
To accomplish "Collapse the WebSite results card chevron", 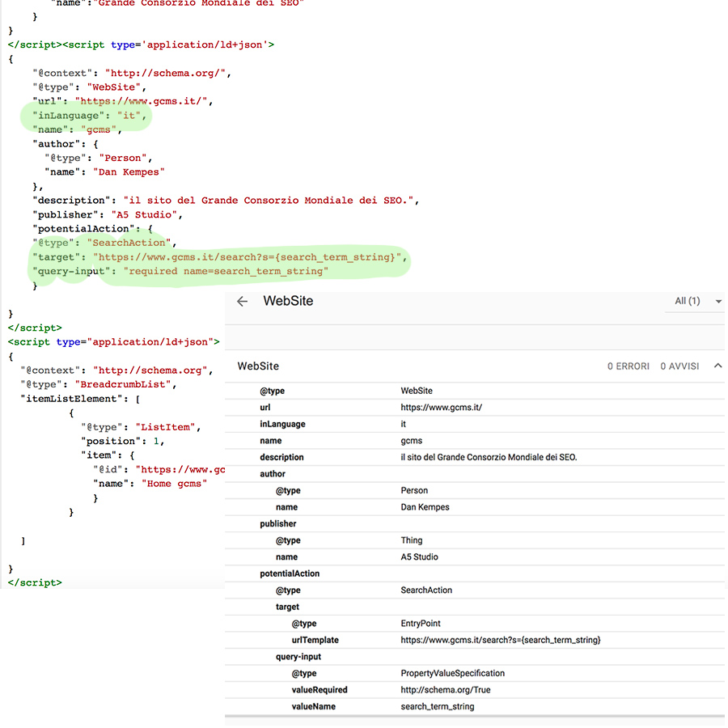I will coord(717,366).
